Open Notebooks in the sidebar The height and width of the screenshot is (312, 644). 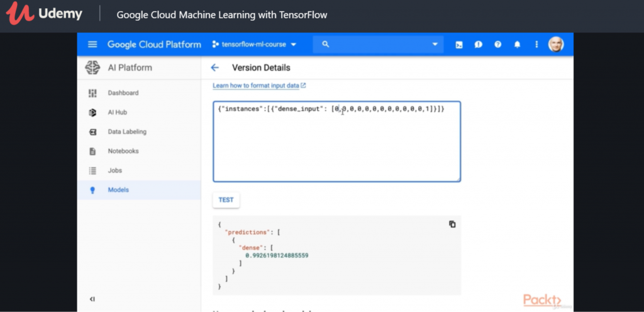(x=123, y=151)
